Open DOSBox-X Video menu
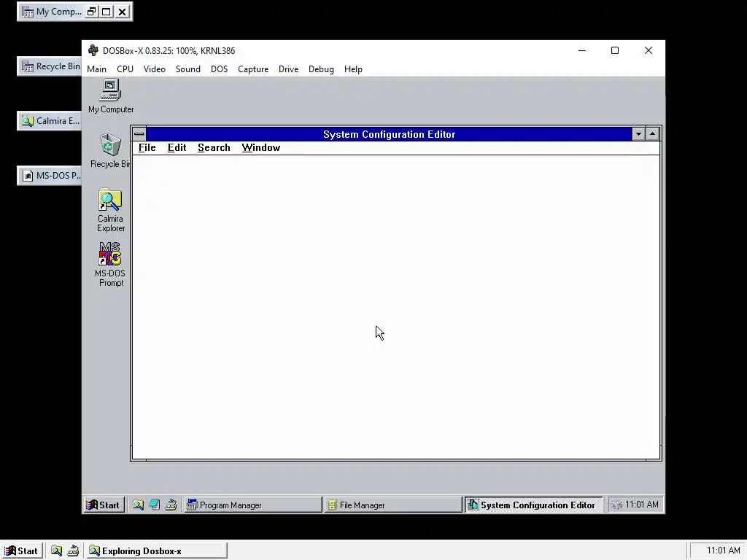 pos(155,69)
